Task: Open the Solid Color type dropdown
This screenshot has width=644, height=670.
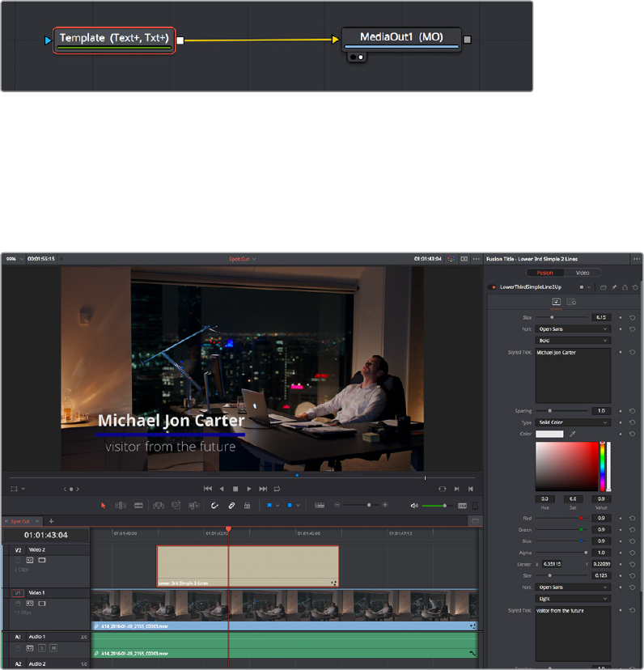Action: [573, 422]
